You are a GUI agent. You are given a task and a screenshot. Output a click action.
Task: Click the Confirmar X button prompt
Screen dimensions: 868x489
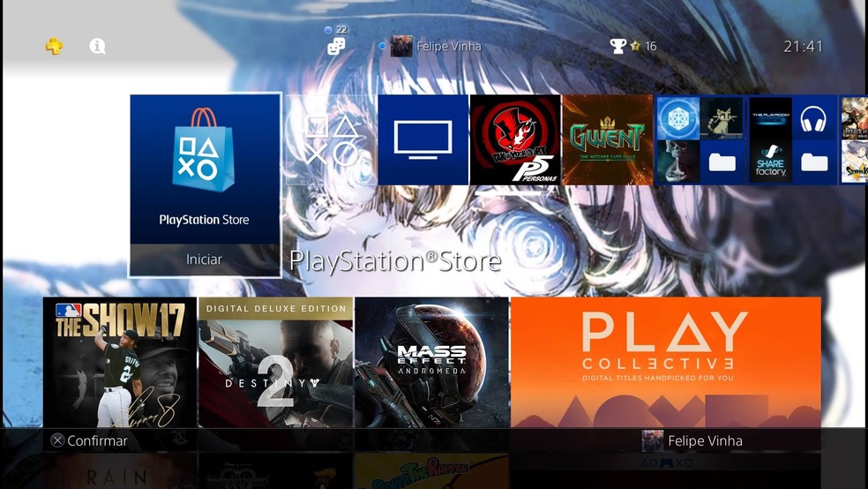tap(88, 440)
